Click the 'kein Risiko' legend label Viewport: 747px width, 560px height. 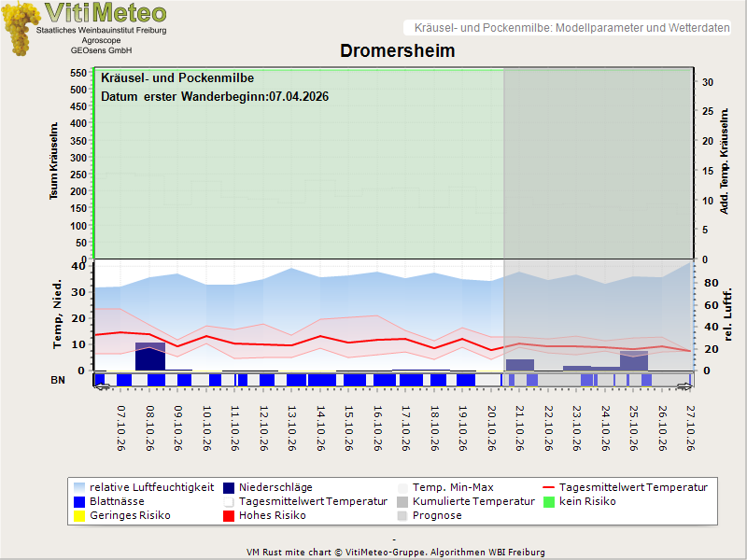[587, 501]
